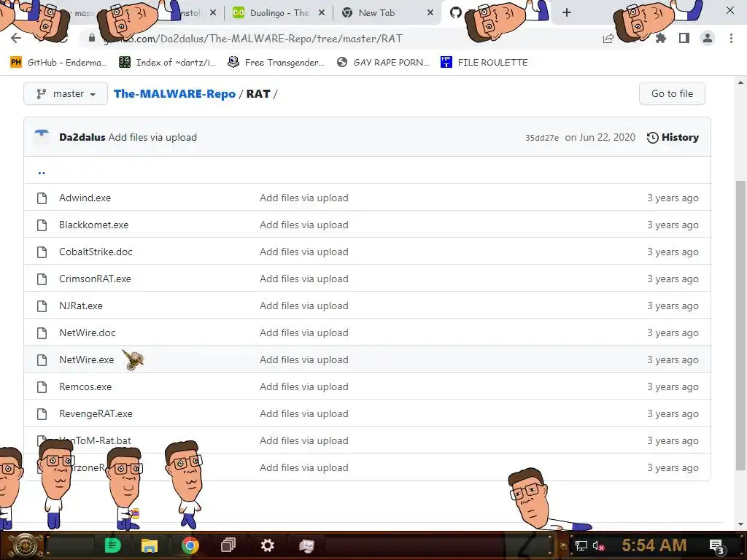Open the RevengeRAT.exe file
747x560 pixels.
pyautogui.click(x=96, y=414)
